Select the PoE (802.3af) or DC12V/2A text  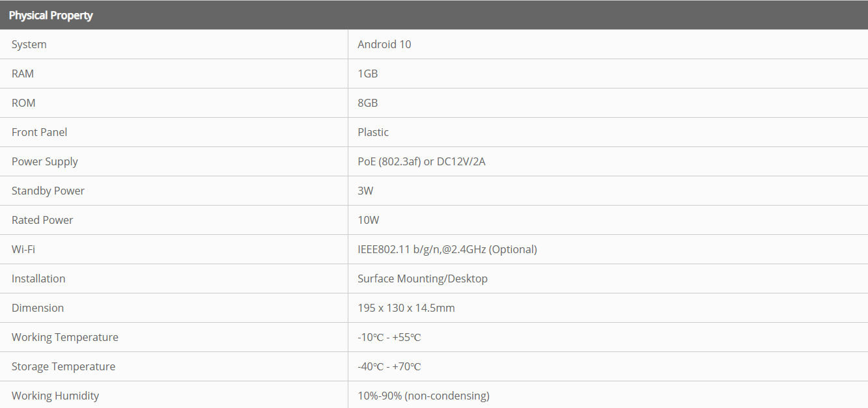[421, 161]
